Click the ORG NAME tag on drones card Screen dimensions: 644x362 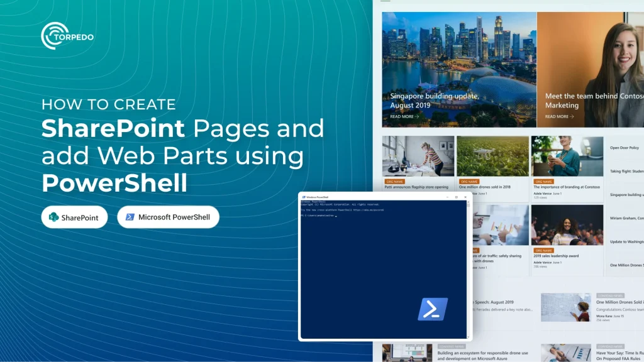(469, 182)
